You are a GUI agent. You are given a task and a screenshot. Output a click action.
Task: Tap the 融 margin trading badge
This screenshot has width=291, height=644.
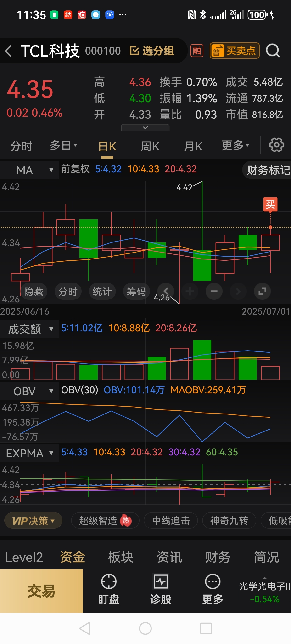click(x=197, y=51)
